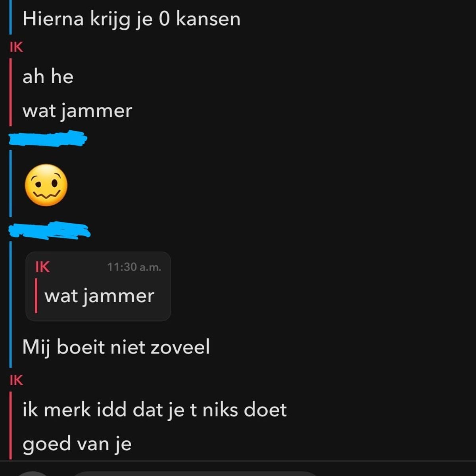Screen dimensions: 476x476
Task: Focus the chat text input at the bottom
Action: point(194,474)
